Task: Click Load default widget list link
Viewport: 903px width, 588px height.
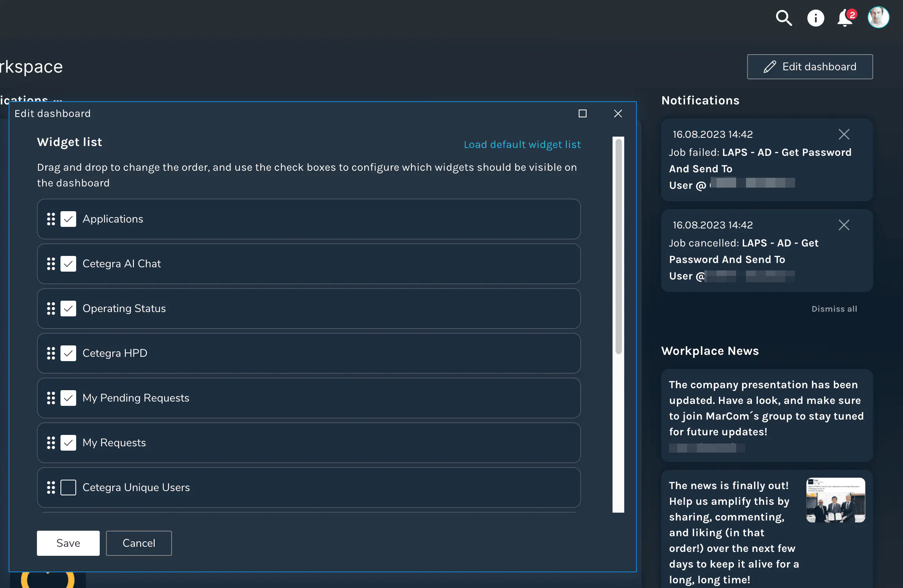Action: 522,144
